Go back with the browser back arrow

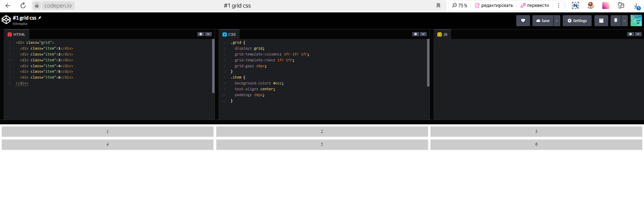8,5
